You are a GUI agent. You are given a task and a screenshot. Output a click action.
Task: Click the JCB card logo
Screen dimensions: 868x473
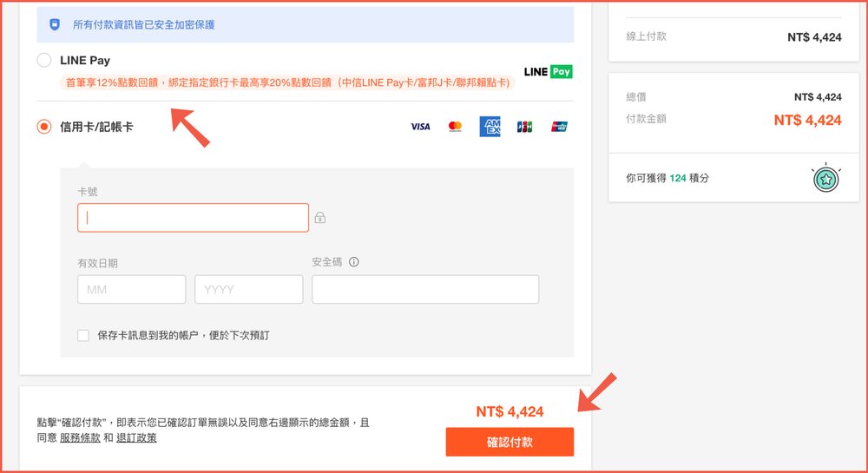[x=524, y=127]
